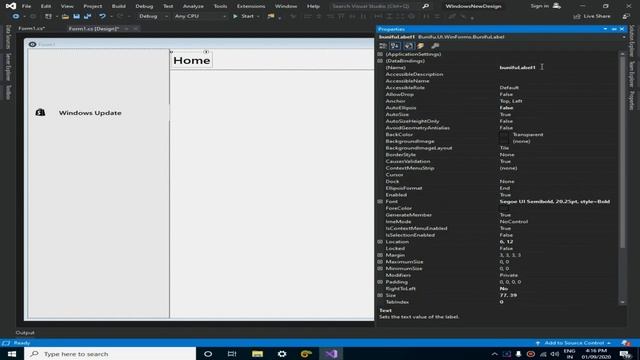640x360 pixels.
Task: Click the Visual Studio search magnifier icon
Action: [x=425, y=6]
